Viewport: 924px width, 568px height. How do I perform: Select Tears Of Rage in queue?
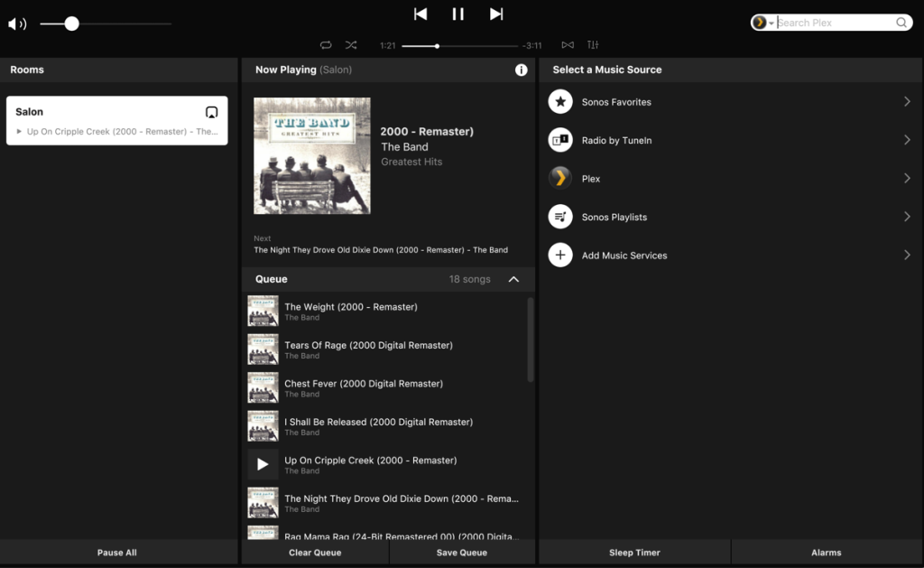coord(384,349)
